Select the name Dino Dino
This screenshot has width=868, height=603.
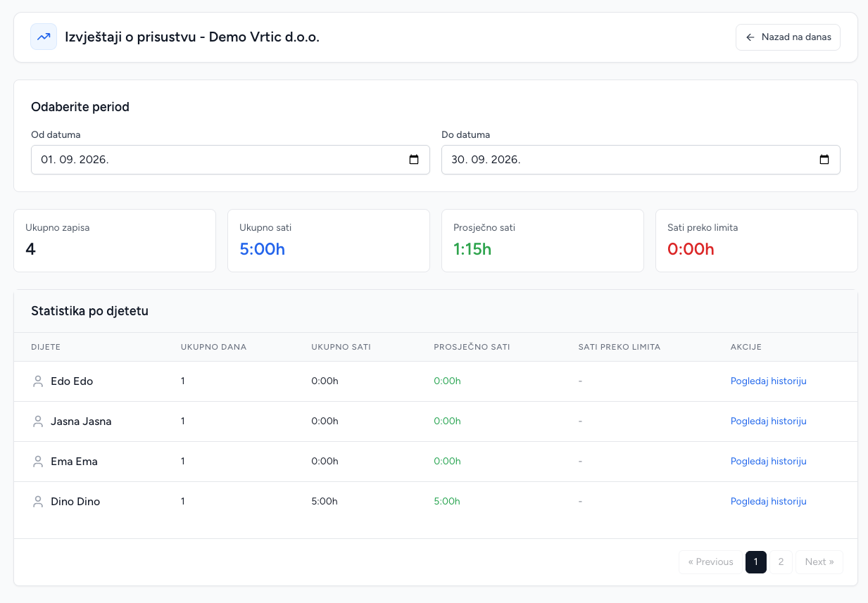(x=75, y=502)
